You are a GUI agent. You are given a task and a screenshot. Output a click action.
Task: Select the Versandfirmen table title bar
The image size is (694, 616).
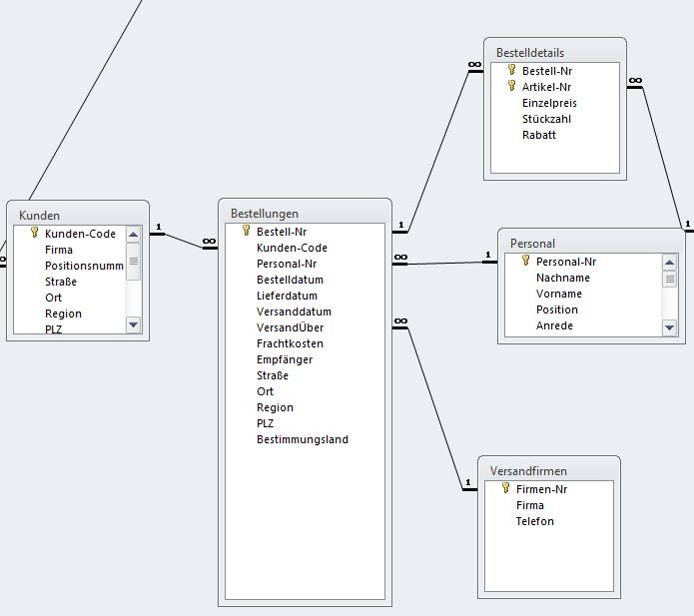point(549,470)
